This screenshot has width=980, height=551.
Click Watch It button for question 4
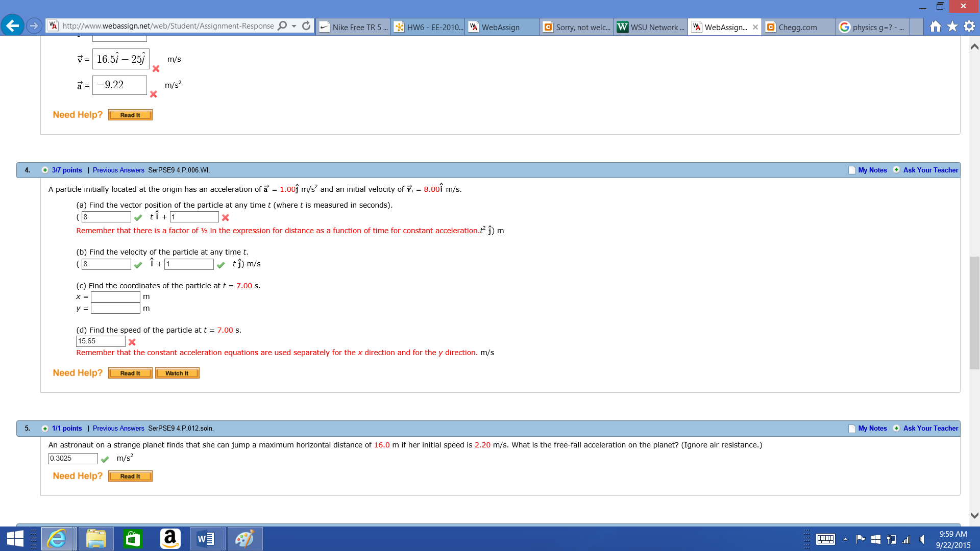177,373
